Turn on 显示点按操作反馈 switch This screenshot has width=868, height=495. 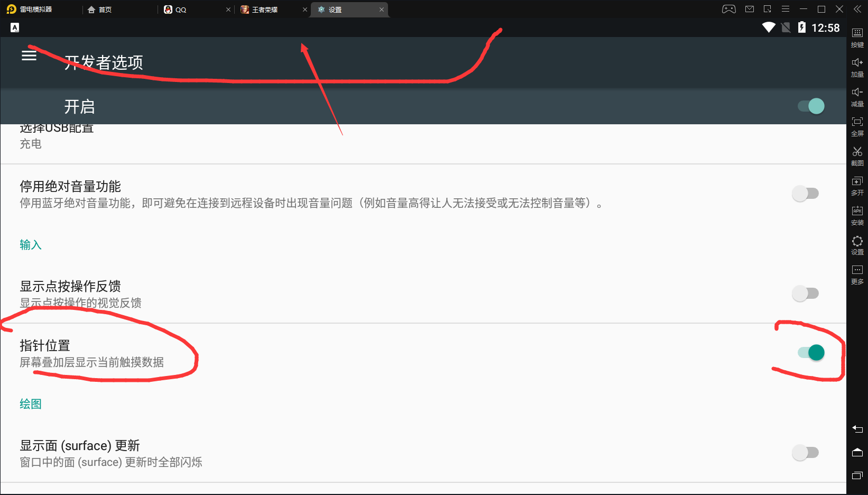point(806,293)
